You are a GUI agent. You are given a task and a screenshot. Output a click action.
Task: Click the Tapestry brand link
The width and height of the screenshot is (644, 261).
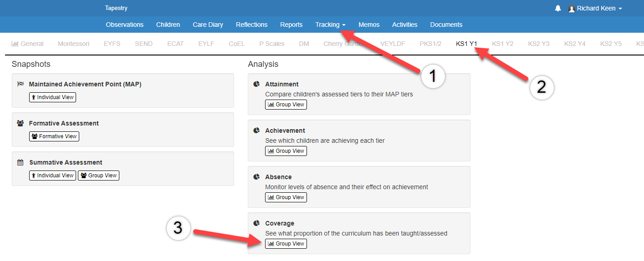pyautogui.click(x=116, y=8)
